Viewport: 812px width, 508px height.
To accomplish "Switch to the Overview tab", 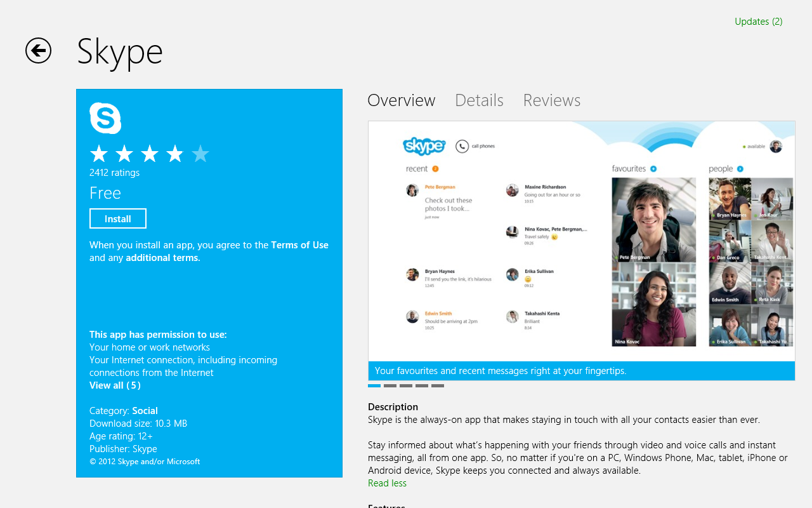I will (402, 100).
